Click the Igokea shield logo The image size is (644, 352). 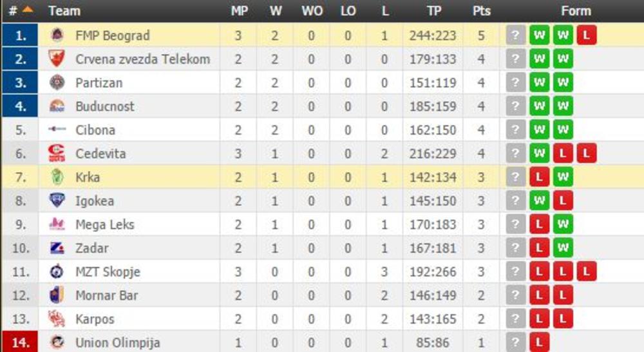[57, 200]
